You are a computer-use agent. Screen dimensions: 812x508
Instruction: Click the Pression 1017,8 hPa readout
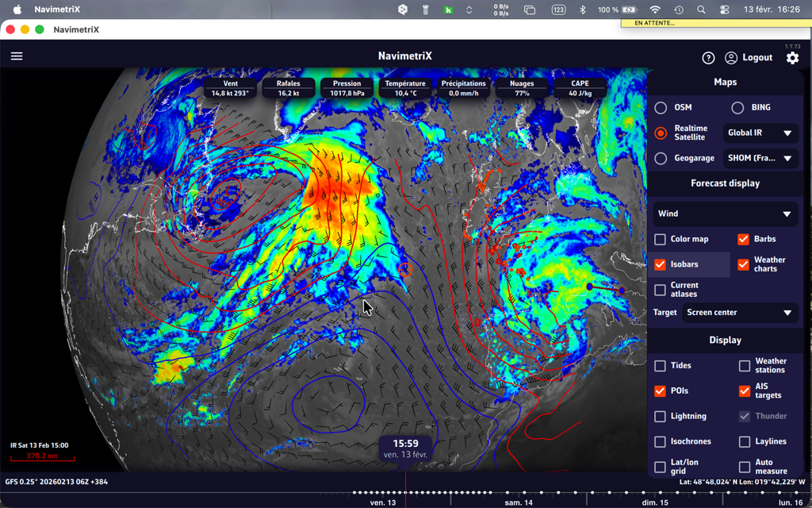(347, 88)
